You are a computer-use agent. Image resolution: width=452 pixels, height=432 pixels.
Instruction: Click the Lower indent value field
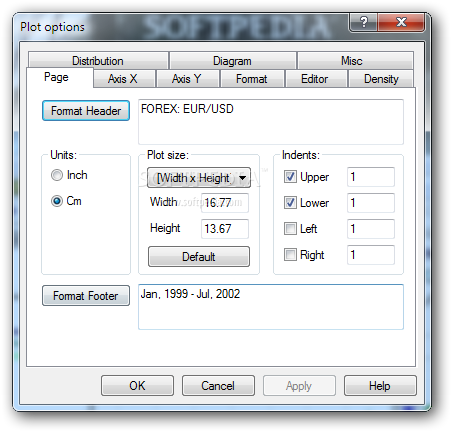point(371,203)
